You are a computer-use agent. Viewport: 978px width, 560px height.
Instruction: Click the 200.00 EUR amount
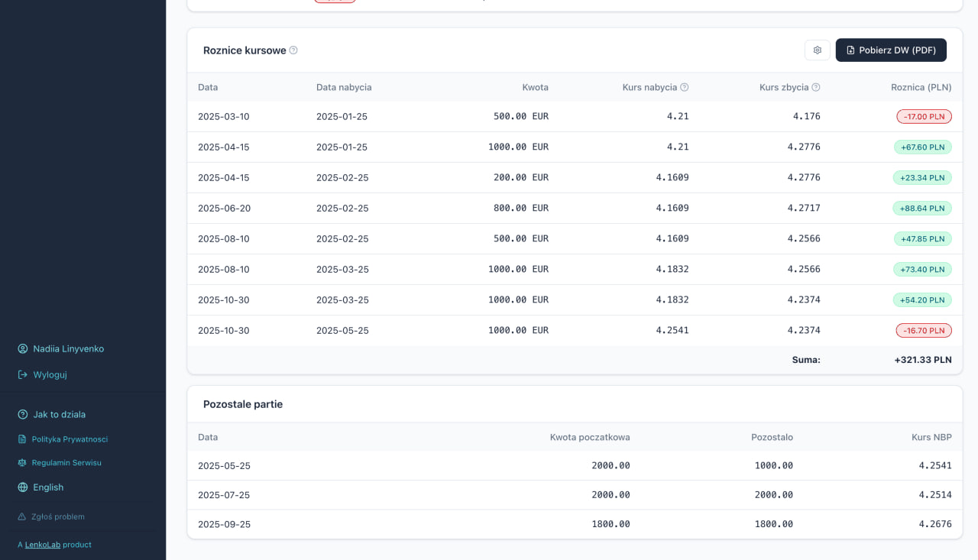(521, 178)
